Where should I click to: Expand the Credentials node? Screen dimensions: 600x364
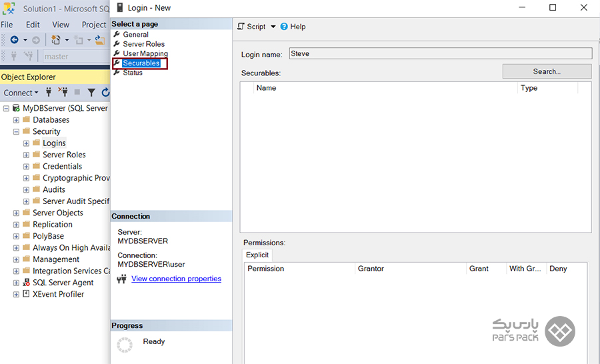[x=26, y=167]
